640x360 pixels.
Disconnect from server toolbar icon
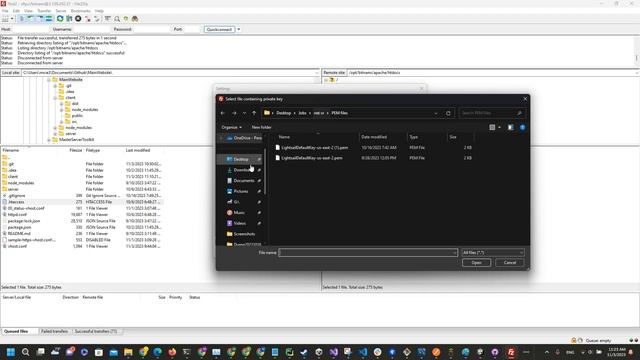(87, 19)
